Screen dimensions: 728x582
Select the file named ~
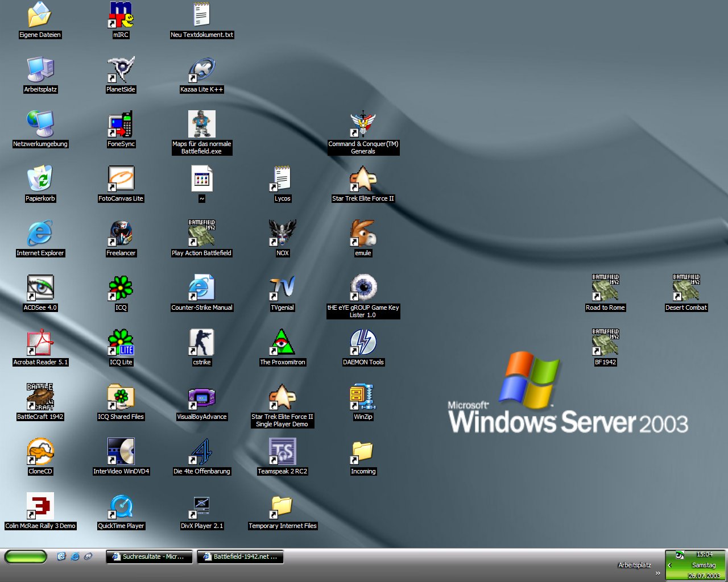(201, 179)
